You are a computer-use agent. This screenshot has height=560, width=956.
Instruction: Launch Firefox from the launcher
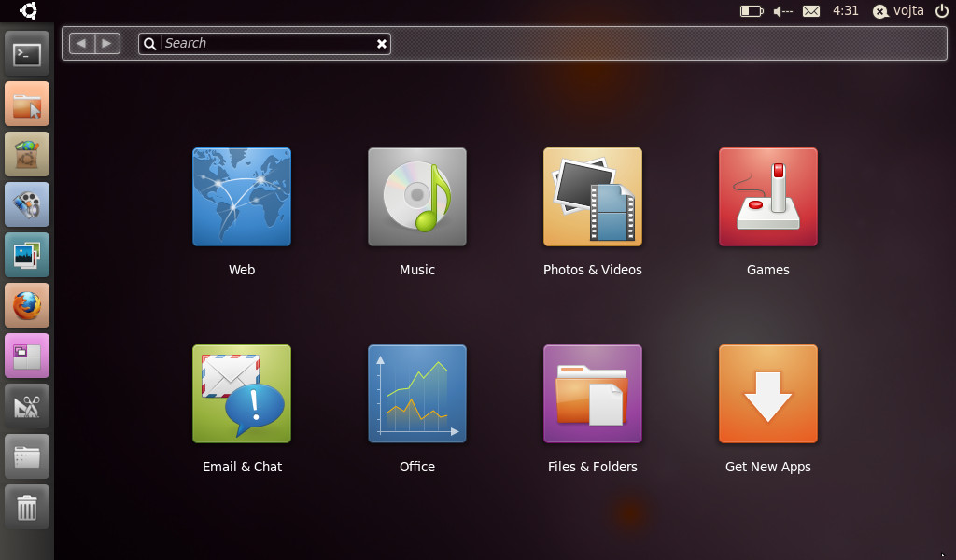click(x=27, y=305)
